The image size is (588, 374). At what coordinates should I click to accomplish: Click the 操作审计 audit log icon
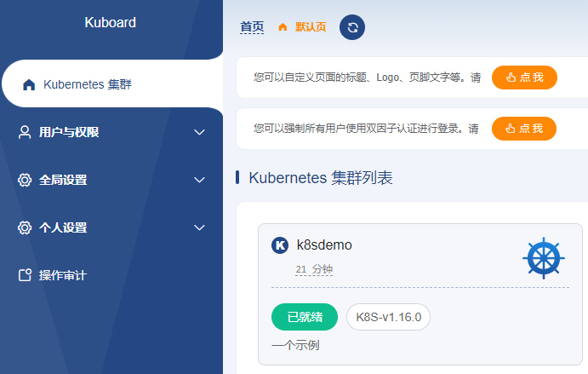point(25,275)
